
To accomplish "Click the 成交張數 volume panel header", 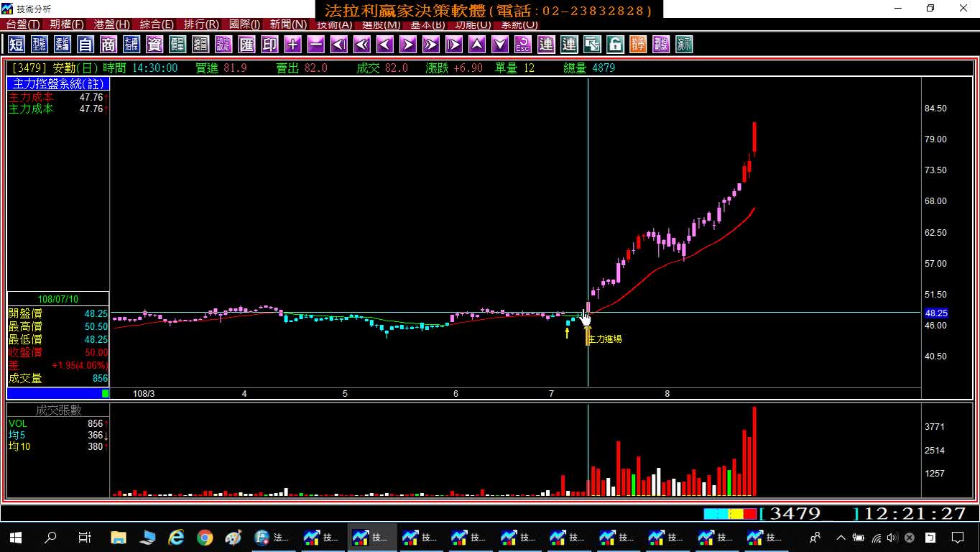I will coord(58,410).
